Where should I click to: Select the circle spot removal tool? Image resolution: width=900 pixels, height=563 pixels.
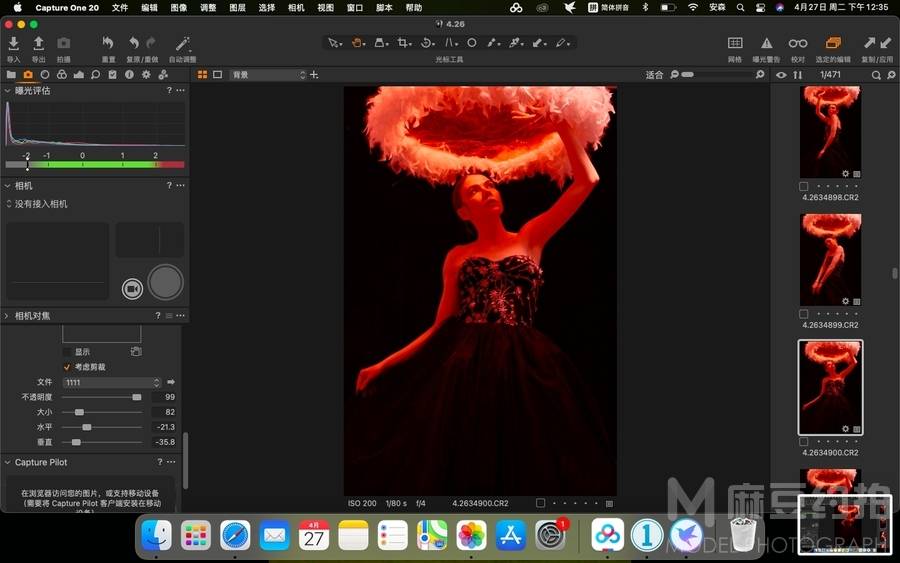point(472,43)
